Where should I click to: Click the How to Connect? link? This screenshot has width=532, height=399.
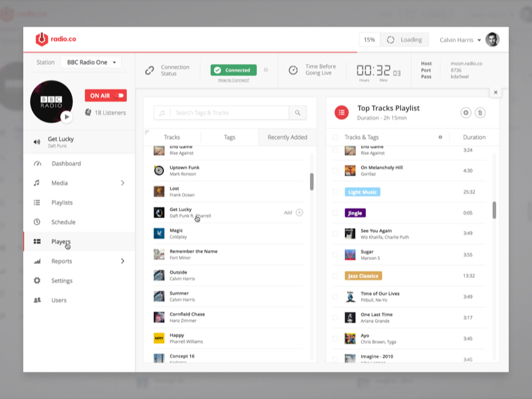click(x=233, y=80)
